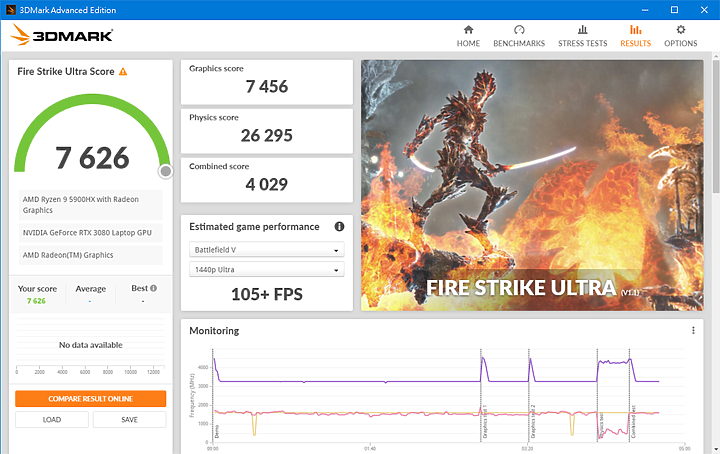Screen dimensions: 720x454
Task: Click the Save button
Action: [129, 420]
